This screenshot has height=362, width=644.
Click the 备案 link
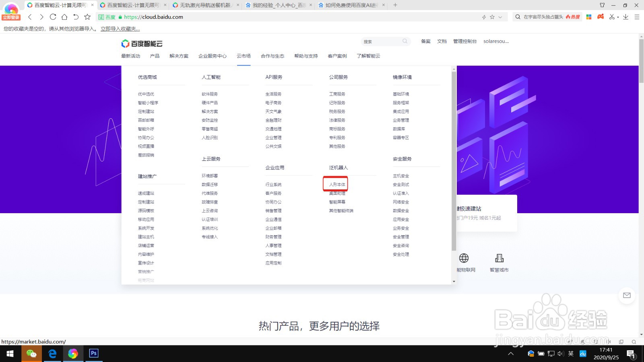click(x=426, y=41)
